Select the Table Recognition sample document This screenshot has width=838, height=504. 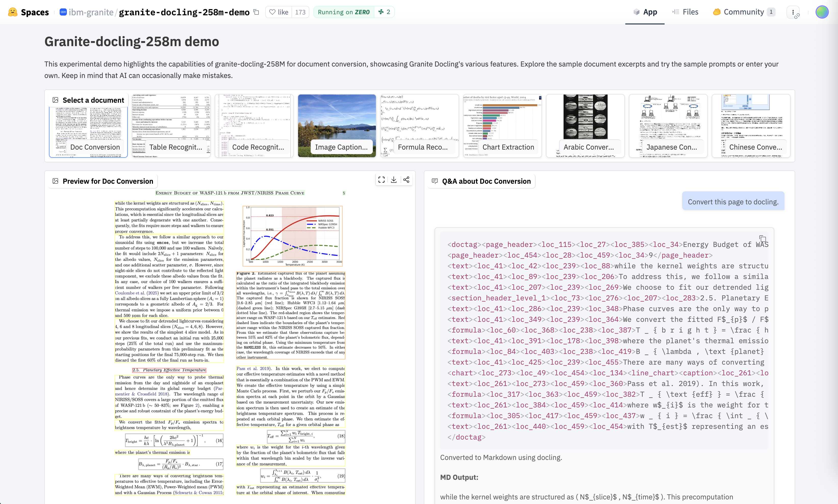(x=171, y=126)
